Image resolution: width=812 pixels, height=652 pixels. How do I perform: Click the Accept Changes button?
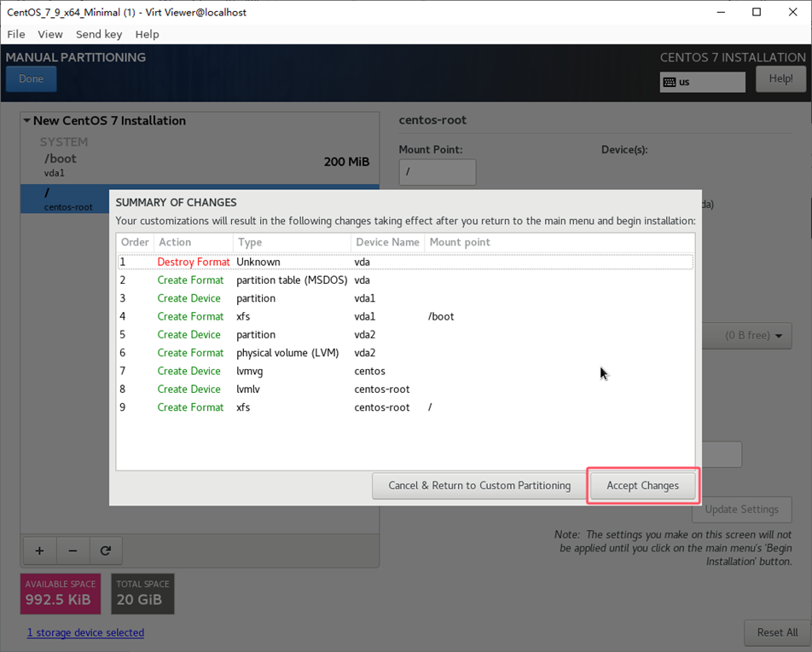[x=642, y=486]
